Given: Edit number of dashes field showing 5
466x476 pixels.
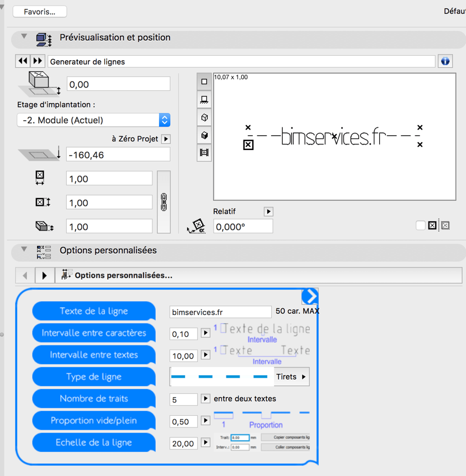Looking at the screenshot, I should (184, 399).
